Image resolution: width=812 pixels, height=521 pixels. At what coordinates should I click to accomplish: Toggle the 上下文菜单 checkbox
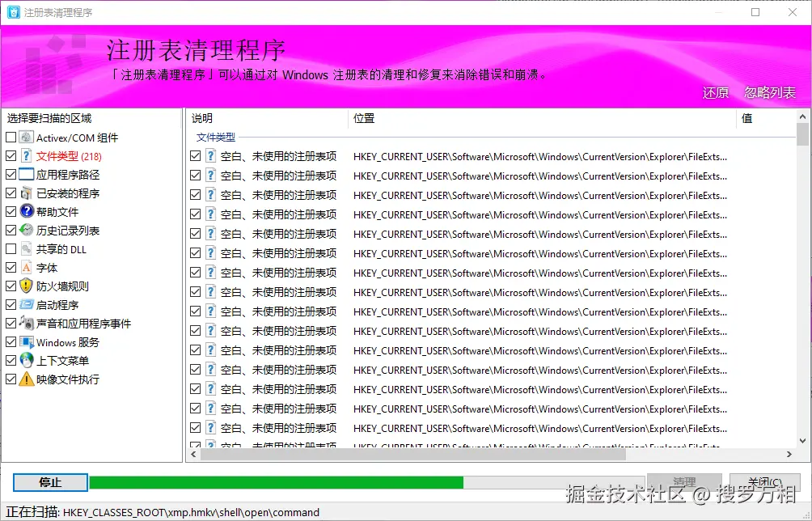coord(11,361)
